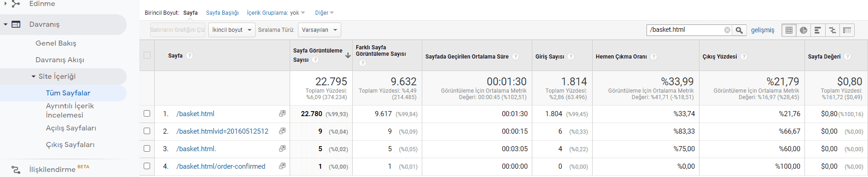Sort by Hemen Çıkma Oranı column header
Image resolution: width=868 pixels, height=177 pixels.
(621, 57)
